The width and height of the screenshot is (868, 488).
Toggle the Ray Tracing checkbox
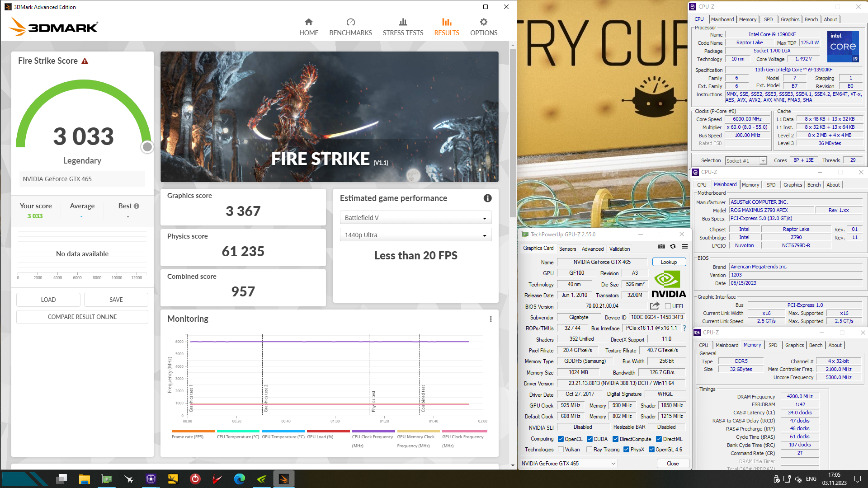pos(589,450)
